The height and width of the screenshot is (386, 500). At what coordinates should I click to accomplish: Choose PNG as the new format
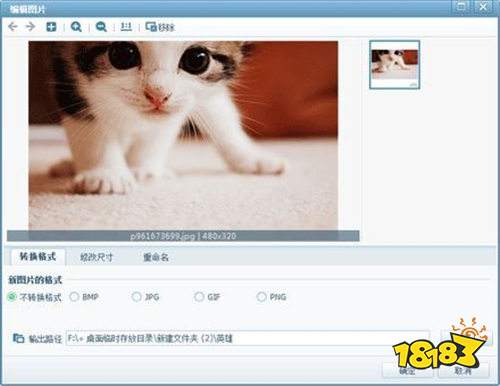pyautogui.click(x=271, y=297)
